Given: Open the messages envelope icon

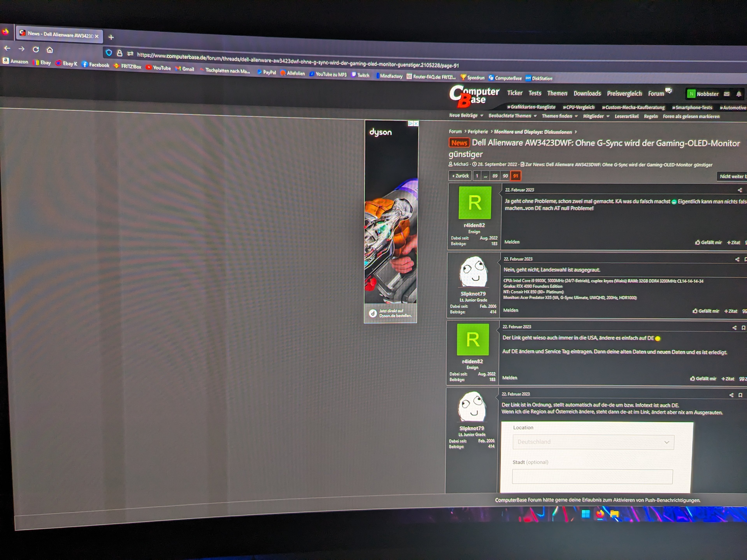Looking at the screenshot, I should pos(727,94).
